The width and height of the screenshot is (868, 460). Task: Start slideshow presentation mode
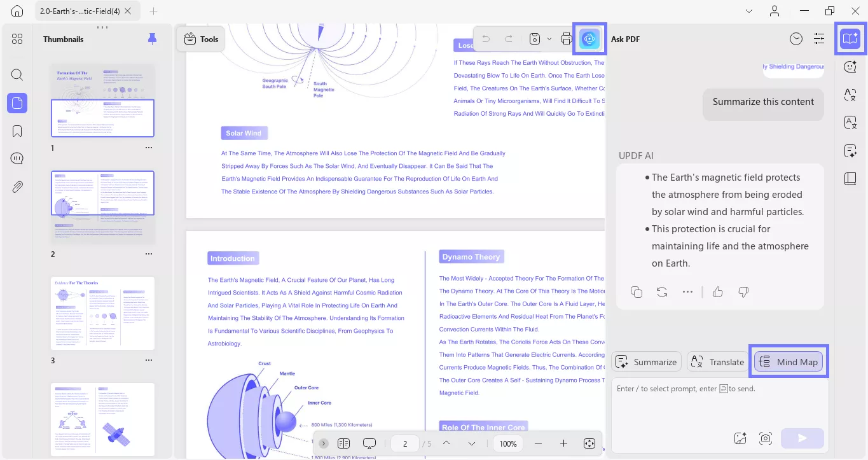(x=369, y=443)
